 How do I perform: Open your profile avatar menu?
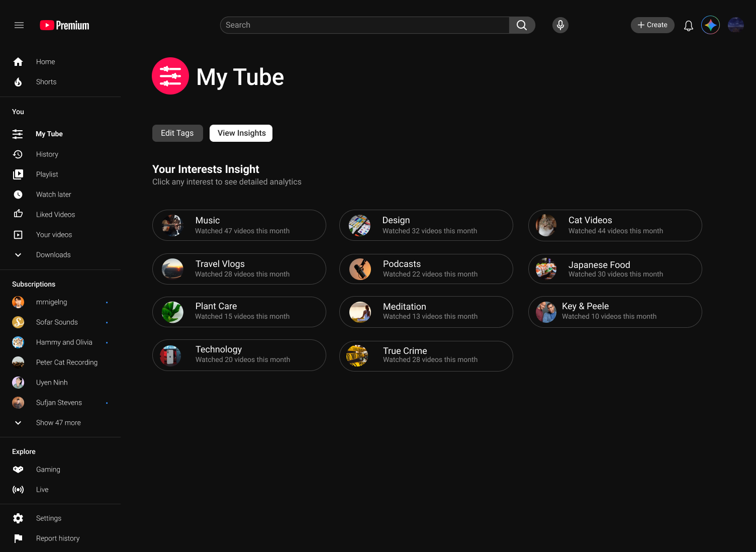[735, 25]
